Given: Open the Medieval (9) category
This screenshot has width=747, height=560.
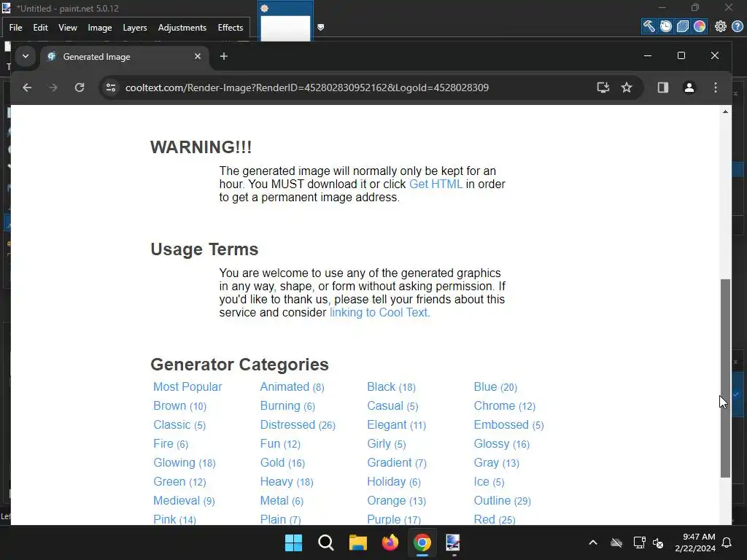Looking at the screenshot, I should click(184, 500).
